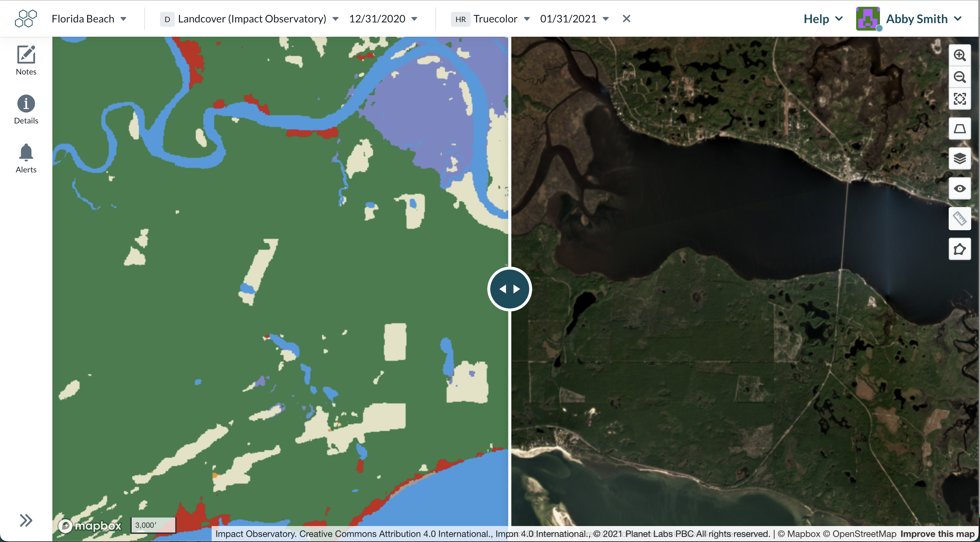Select the polygon draw tool
The width and height of the screenshot is (980, 542).
tap(960, 249)
